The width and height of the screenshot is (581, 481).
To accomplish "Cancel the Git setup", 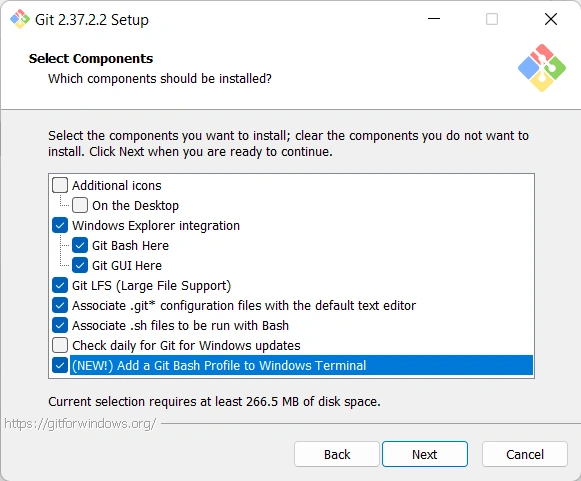I will pyautogui.click(x=525, y=454).
